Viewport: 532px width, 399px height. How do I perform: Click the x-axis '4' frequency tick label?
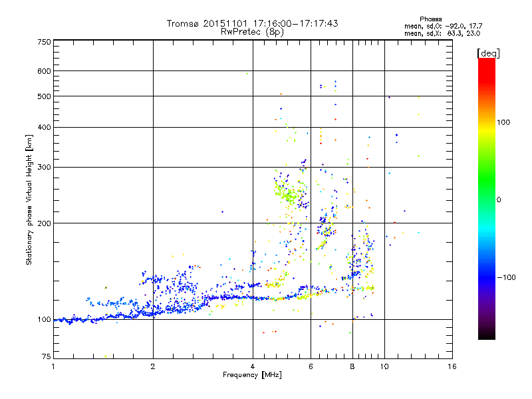click(x=253, y=366)
